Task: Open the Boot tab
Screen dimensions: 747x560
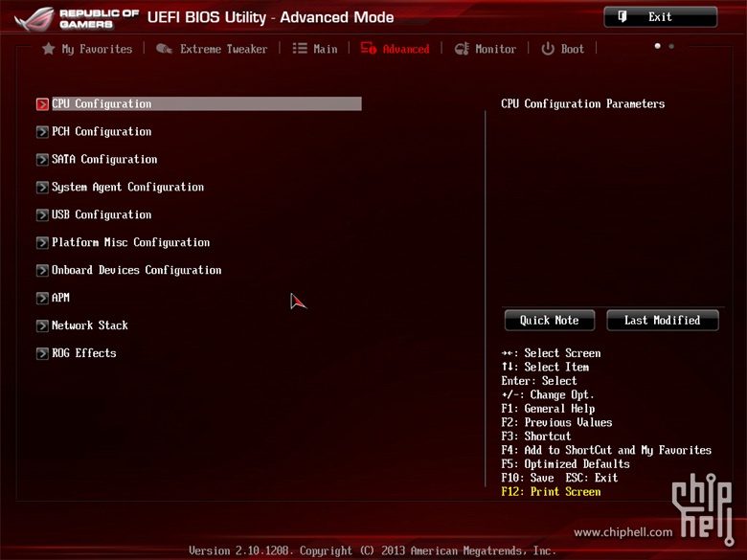Action: click(x=572, y=49)
